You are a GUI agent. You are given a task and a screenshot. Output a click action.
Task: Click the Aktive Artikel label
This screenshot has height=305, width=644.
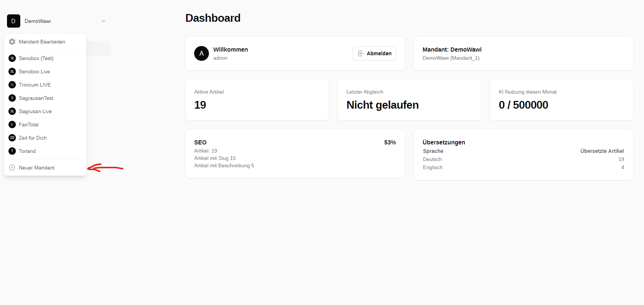tap(209, 92)
